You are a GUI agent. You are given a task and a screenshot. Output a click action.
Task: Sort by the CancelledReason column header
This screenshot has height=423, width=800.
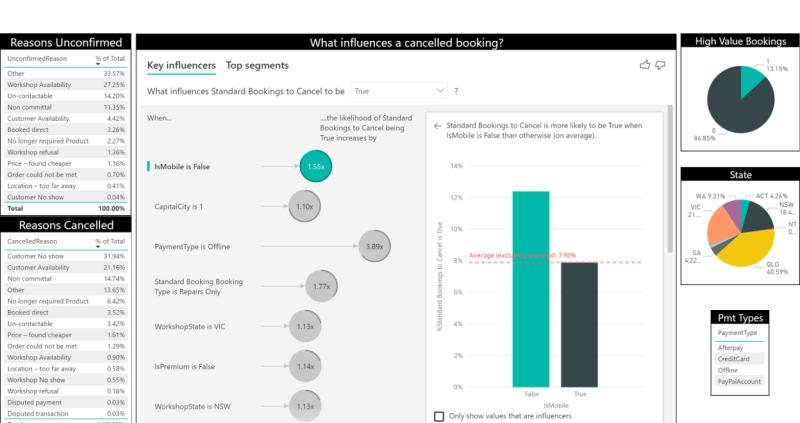coord(32,241)
